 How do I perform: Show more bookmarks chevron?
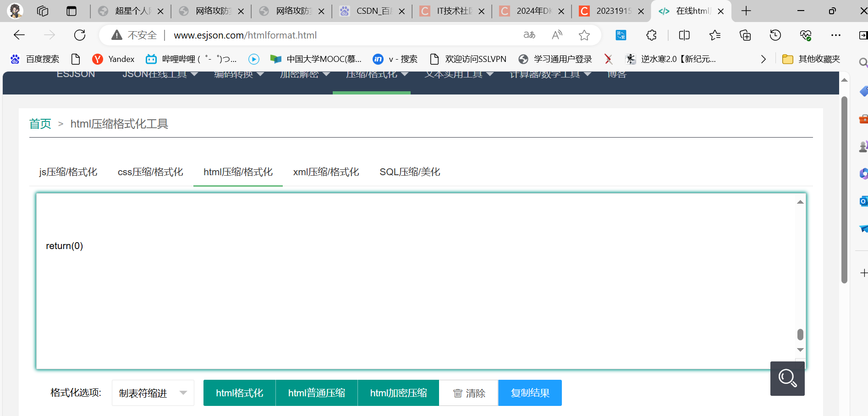[x=763, y=59]
